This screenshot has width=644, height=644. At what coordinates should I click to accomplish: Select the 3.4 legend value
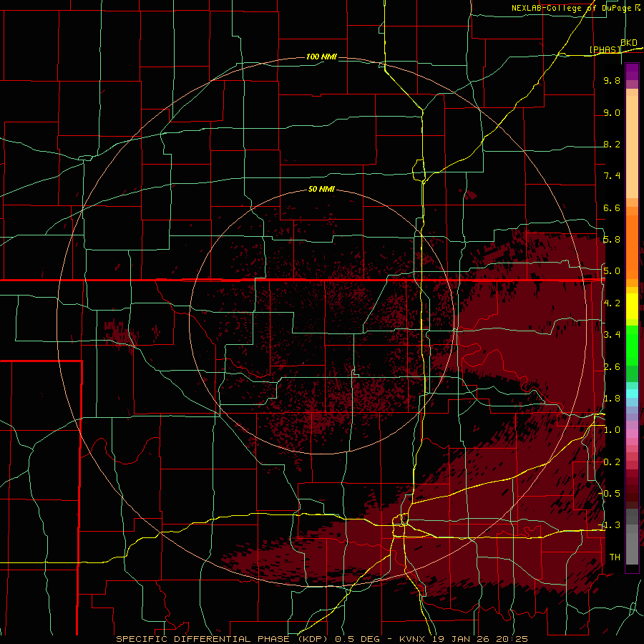[612, 335]
